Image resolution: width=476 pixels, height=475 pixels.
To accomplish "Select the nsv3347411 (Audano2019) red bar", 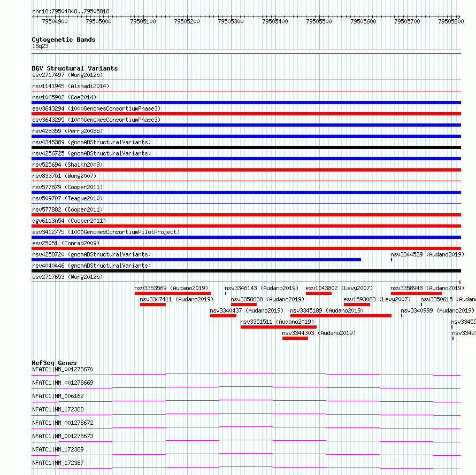I will point(153,305).
